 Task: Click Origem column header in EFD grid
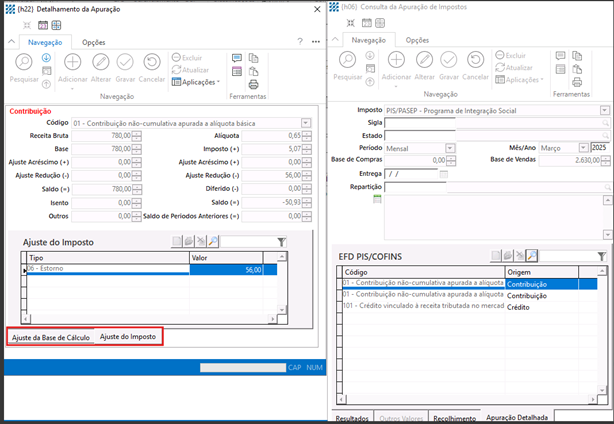pos(542,272)
